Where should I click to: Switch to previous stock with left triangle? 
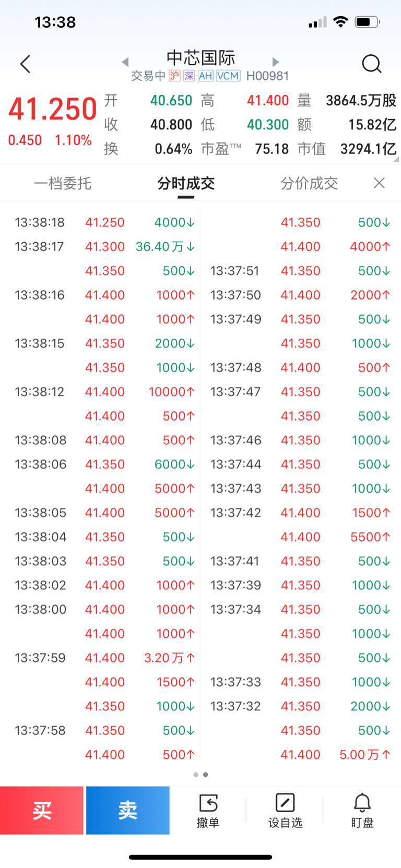point(125,62)
